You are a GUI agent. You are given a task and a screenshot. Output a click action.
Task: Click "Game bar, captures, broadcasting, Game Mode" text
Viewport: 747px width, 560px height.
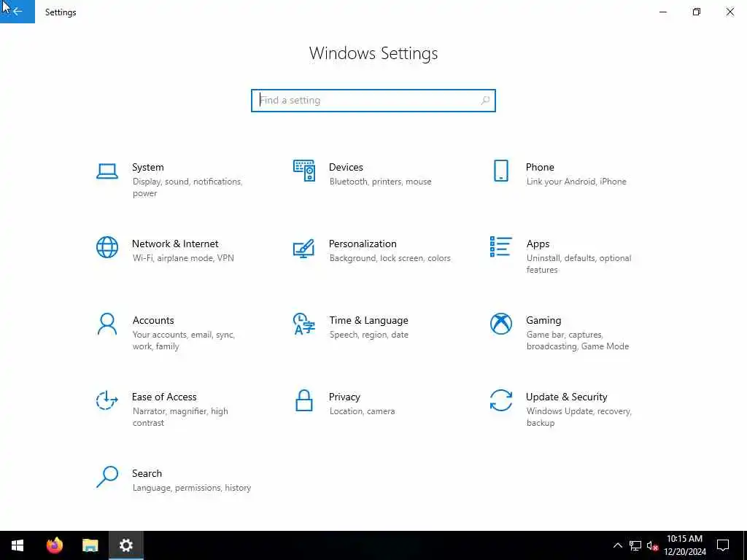(578, 341)
